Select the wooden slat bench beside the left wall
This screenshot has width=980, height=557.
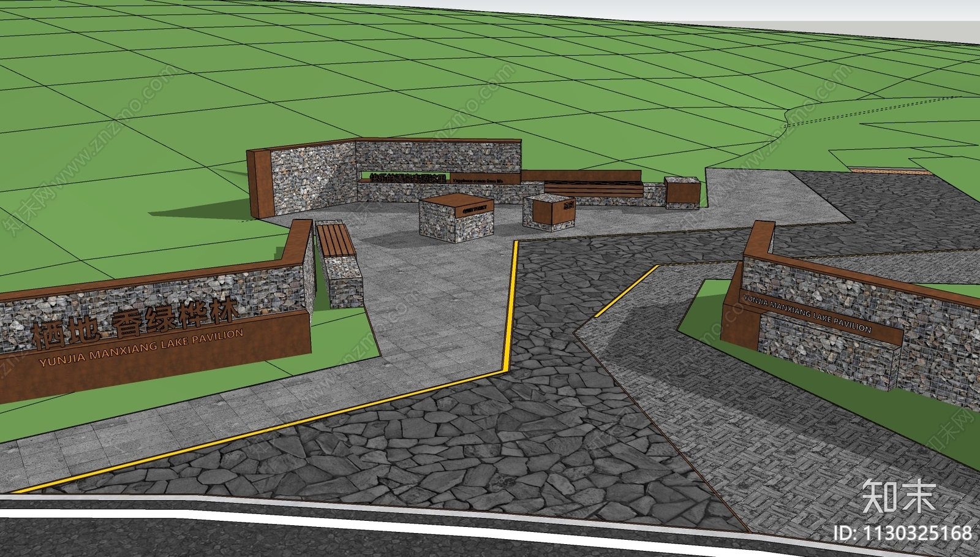[x=336, y=240]
